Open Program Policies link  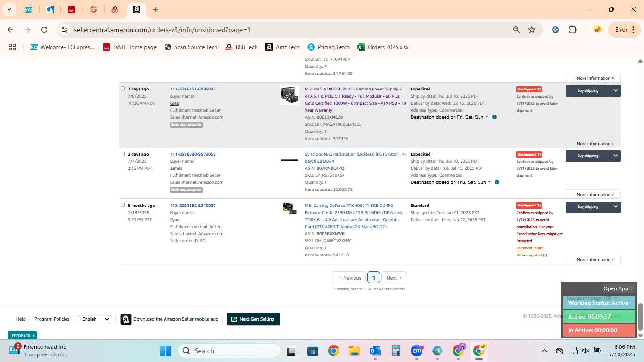52,319
